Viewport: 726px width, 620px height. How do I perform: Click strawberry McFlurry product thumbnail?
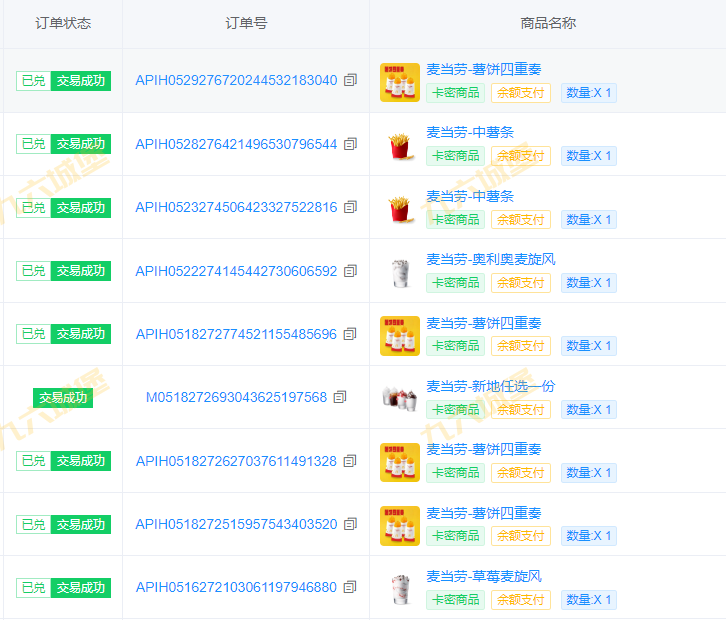click(401, 589)
